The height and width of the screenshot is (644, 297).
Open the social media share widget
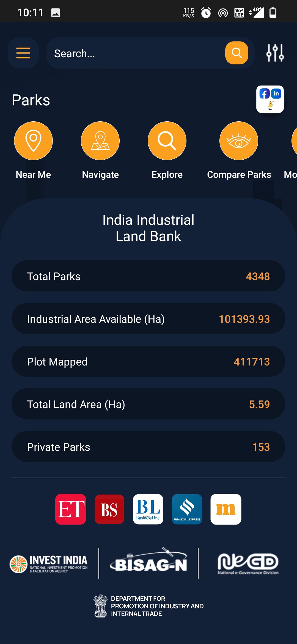[x=270, y=99]
